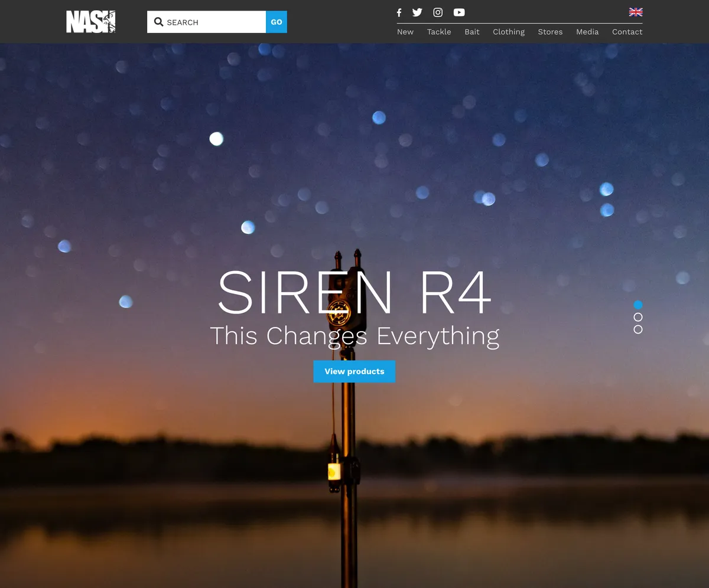Select the third carousel slide dot
Viewport: 709px width, 588px height.
pos(638,329)
